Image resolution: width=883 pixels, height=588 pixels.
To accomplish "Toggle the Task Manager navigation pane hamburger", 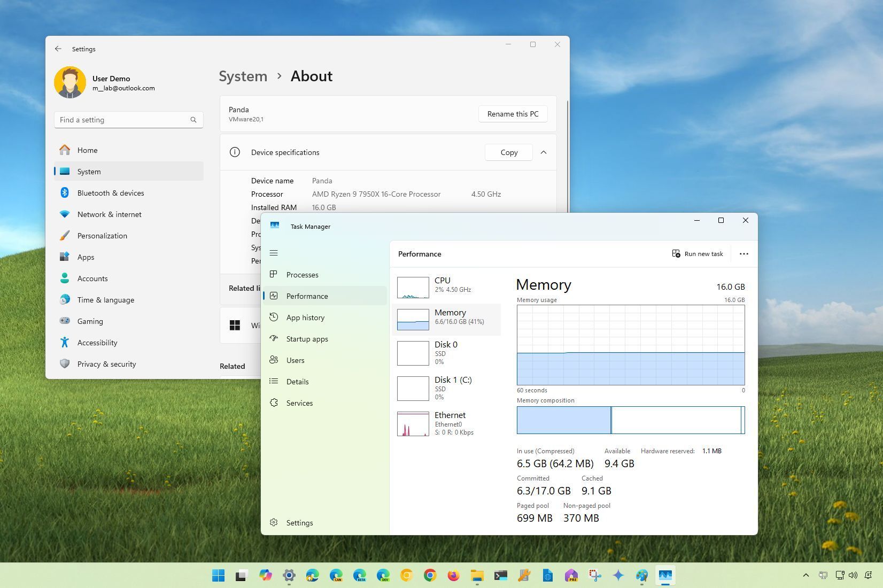I will 274,253.
